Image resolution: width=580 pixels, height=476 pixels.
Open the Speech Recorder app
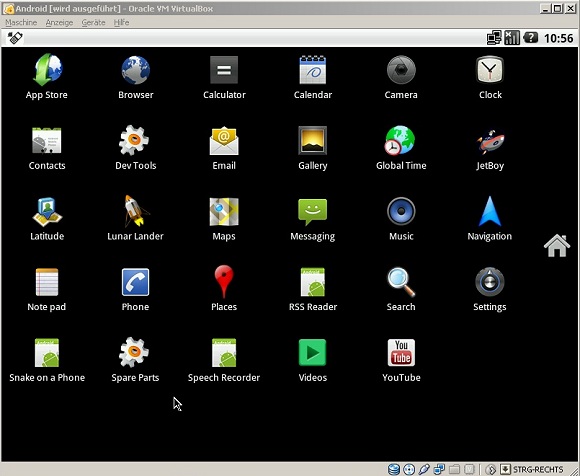(x=224, y=360)
